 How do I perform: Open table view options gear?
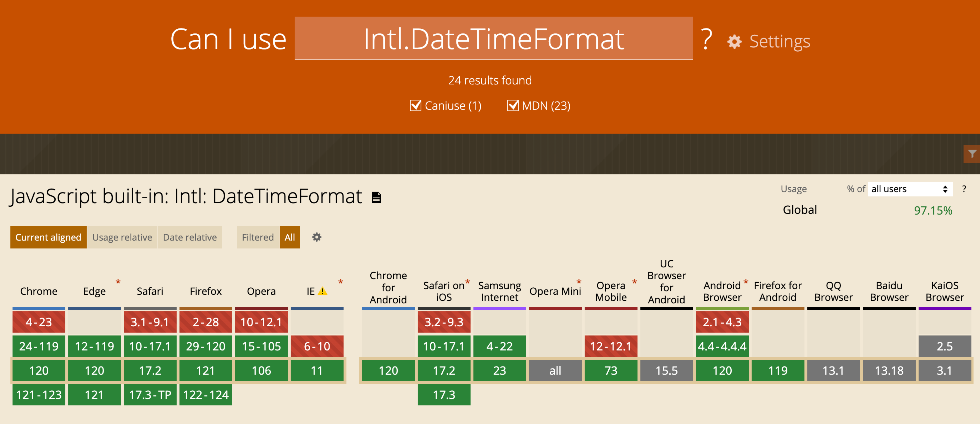coord(316,237)
